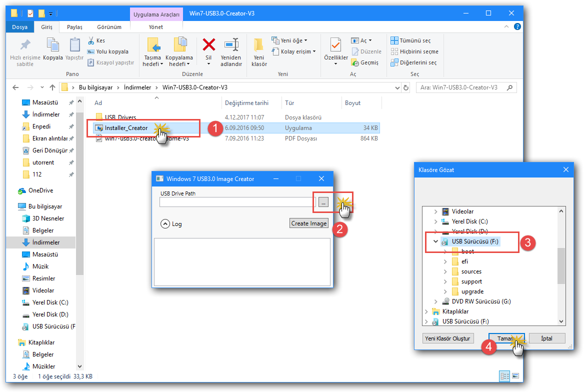Image resolution: width=584 pixels, height=392 pixels.
Task: Click Yolu kopyala in the ribbon
Action: [x=108, y=52]
